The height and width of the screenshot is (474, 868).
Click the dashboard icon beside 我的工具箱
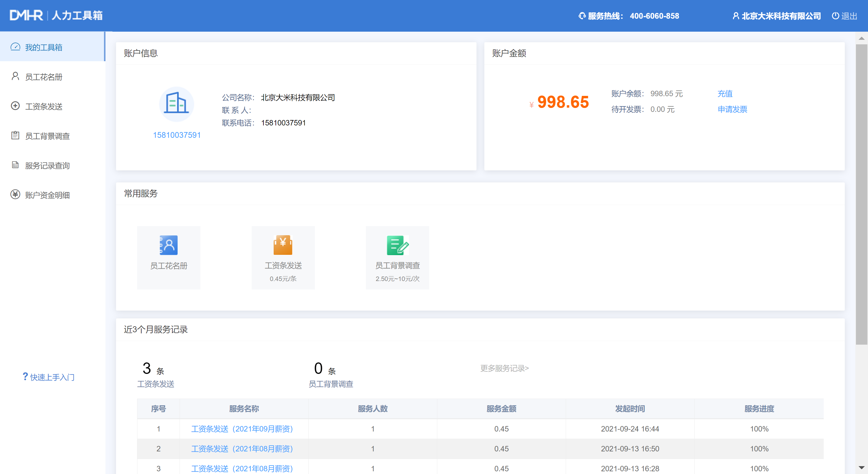pos(15,47)
